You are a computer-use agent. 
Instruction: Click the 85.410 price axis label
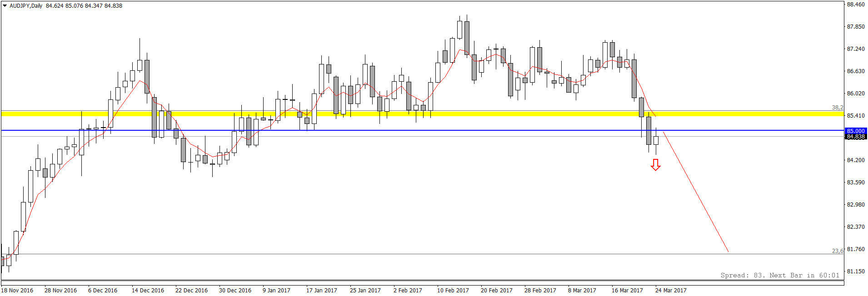[x=856, y=116]
